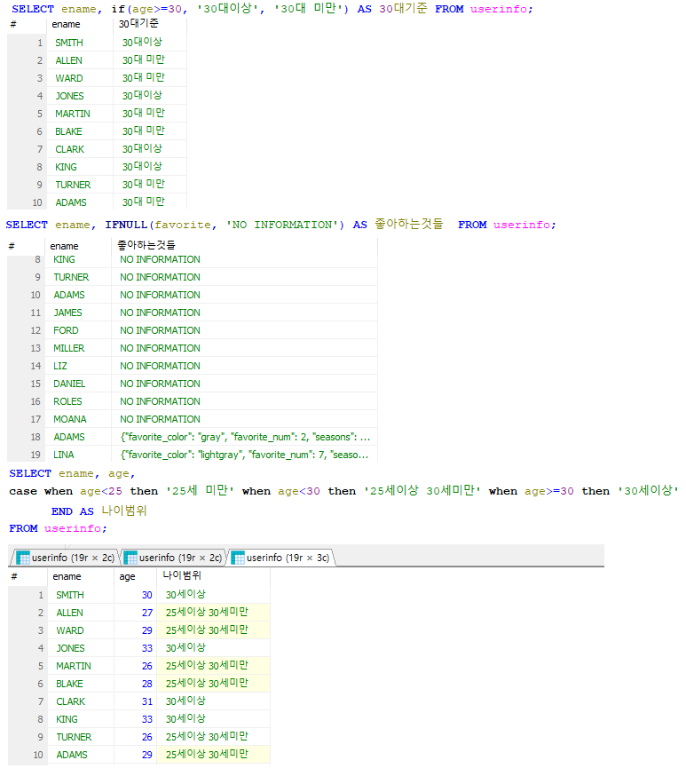Select SMITH's 30대이상 cell in the 30대기준 result
Screen dimensions: 686x784
click(x=149, y=43)
